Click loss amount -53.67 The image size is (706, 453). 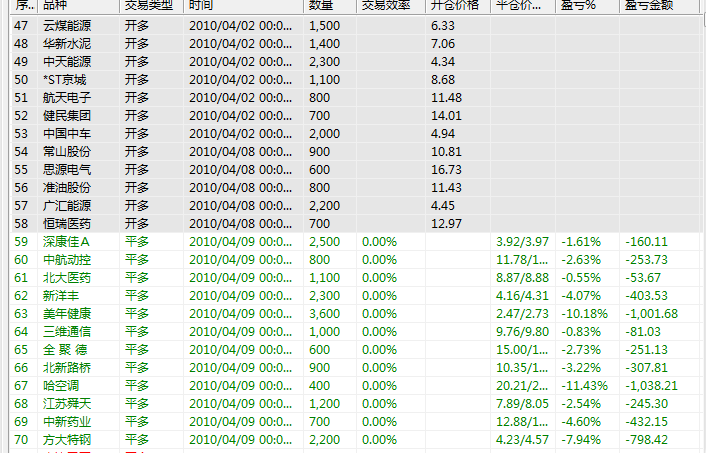[643, 278]
